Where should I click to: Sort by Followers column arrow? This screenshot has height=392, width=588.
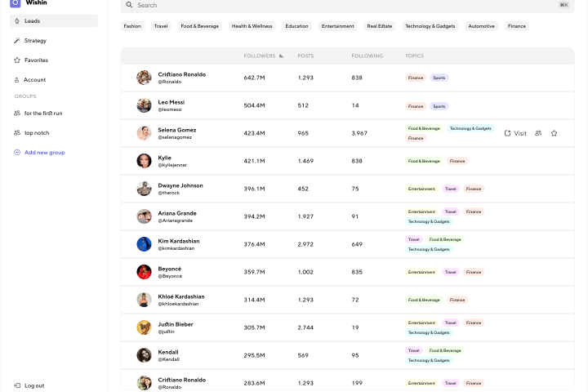tap(281, 56)
